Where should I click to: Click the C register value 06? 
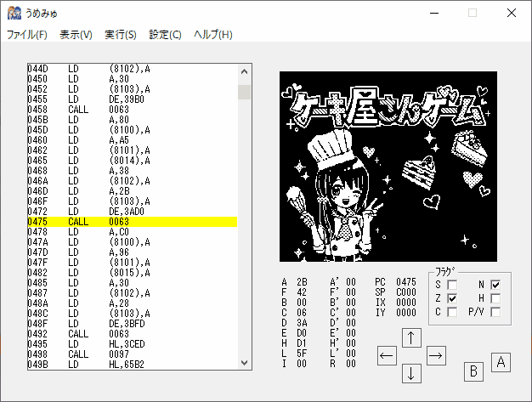(x=302, y=313)
